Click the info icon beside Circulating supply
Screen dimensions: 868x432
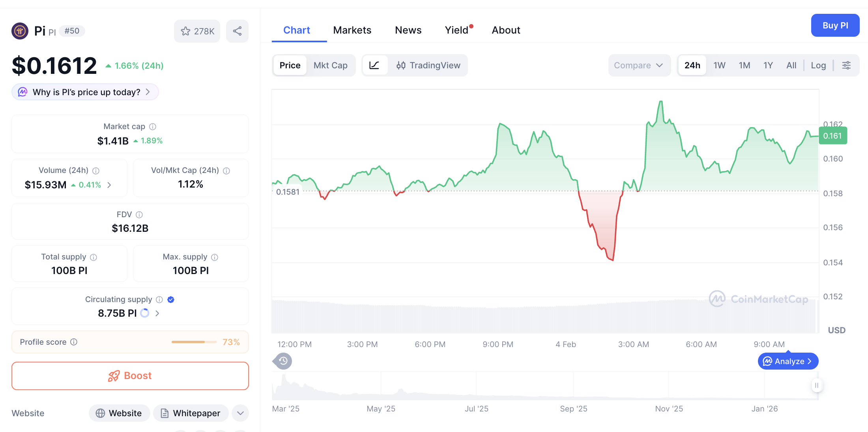click(x=159, y=299)
